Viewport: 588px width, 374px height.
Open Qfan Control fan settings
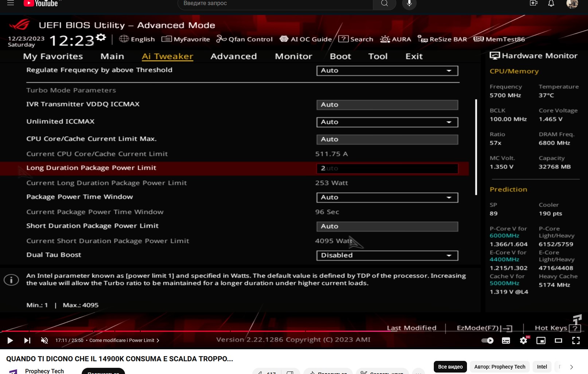pyautogui.click(x=244, y=39)
